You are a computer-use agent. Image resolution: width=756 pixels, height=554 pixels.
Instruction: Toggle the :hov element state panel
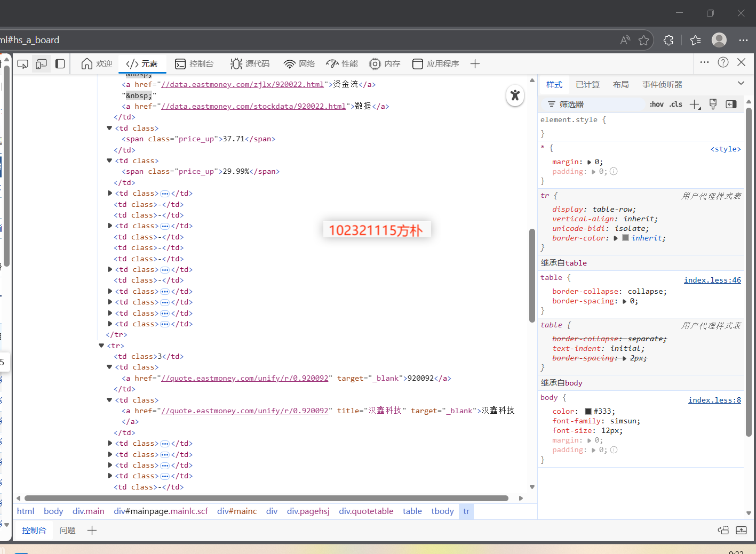[x=657, y=105]
